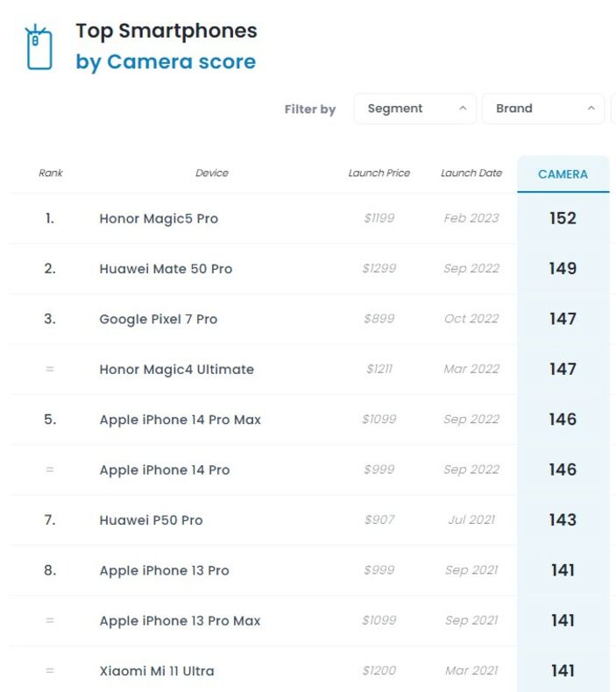This screenshot has width=616, height=692.
Task: Click Apple iPhone 14 Pro Max
Action: pos(180,420)
